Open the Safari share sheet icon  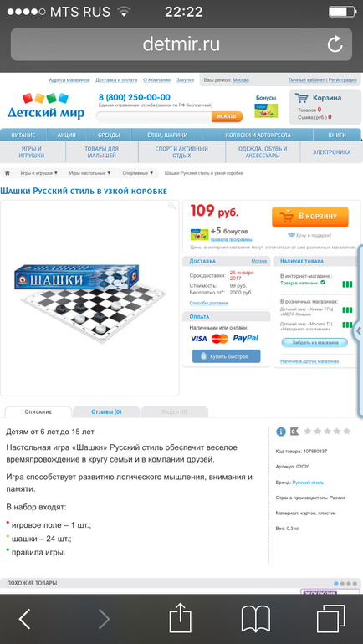(181, 619)
